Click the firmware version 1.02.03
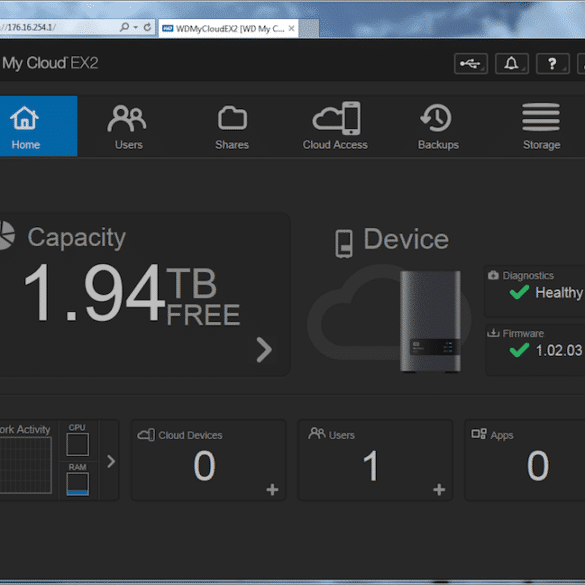Image resolution: width=585 pixels, height=585 pixels. point(559,350)
